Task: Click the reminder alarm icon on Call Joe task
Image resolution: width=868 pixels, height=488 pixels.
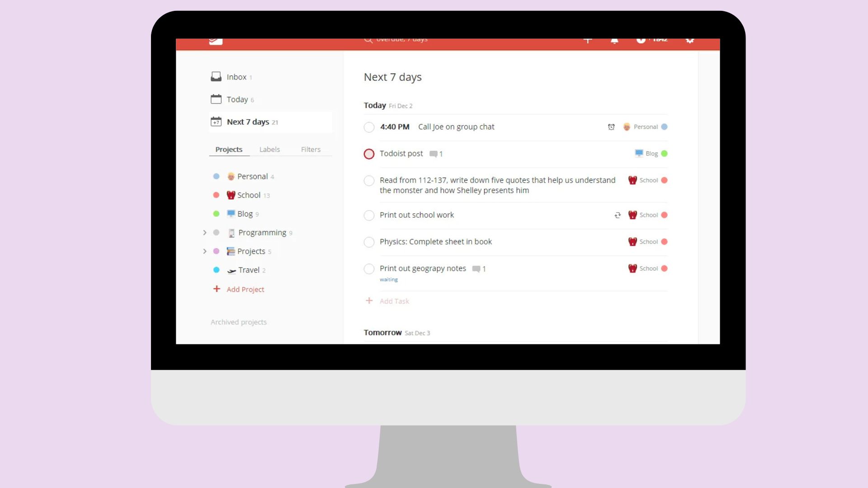Action: [611, 127]
